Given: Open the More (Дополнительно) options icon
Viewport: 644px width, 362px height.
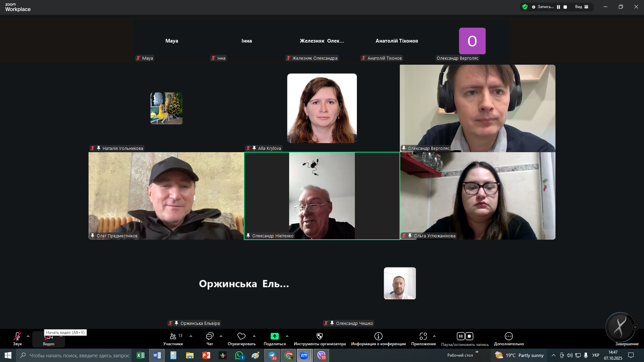Looking at the screenshot, I should (508, 336).
